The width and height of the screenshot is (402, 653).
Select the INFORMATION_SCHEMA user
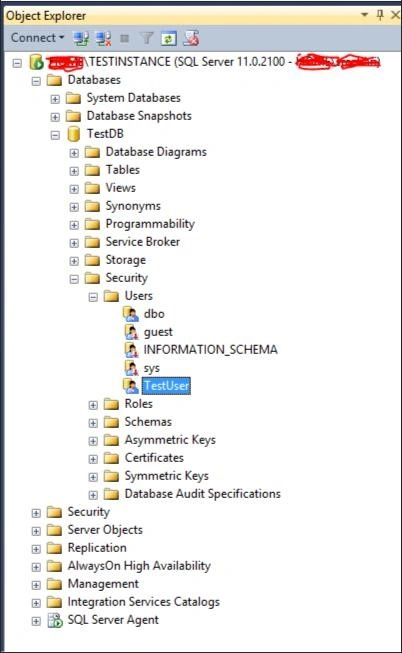coord(210,349)
